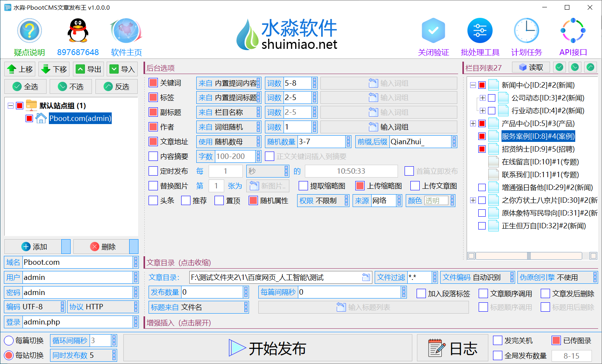Viewport: 602px width, 364px height.
Task: Click the QQ penguin contact icon
Action: click(x=78, y=31)
